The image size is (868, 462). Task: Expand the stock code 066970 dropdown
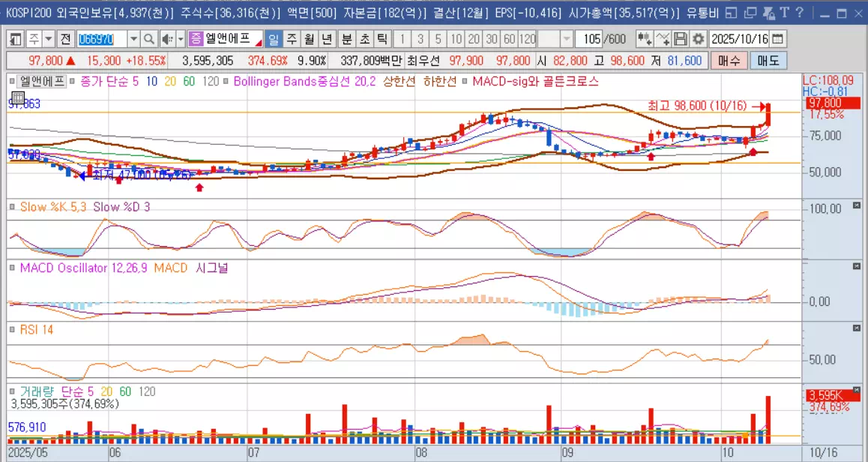point(133,39)
